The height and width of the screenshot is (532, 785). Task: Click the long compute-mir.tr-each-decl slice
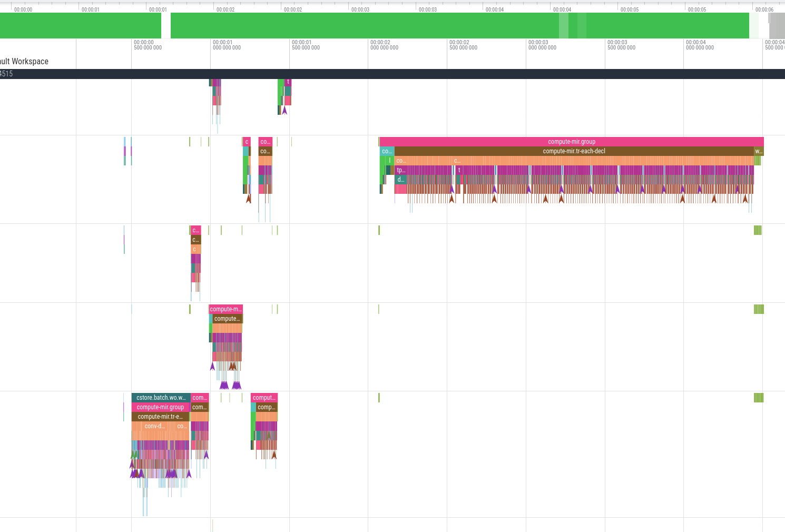[x=574, y=151]
